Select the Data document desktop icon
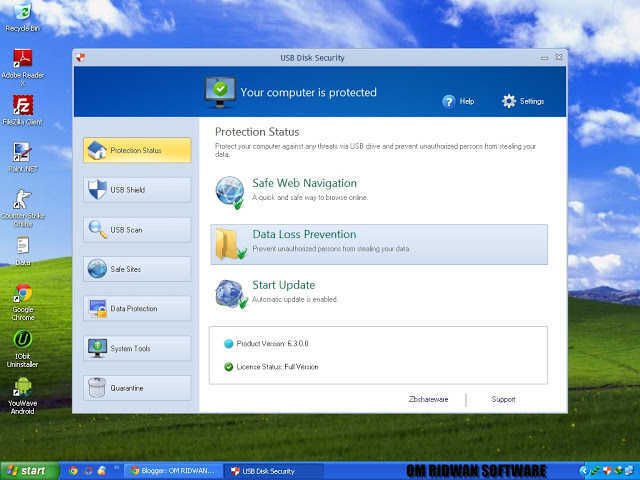The image size is (640, 480). [22, 251]
